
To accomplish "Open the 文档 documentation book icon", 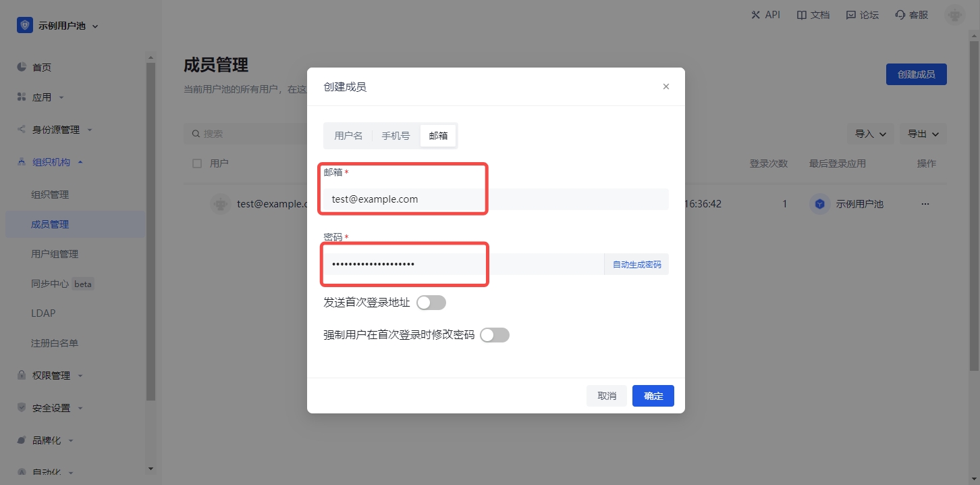I will pyautogui.click(x=801, y=15).
